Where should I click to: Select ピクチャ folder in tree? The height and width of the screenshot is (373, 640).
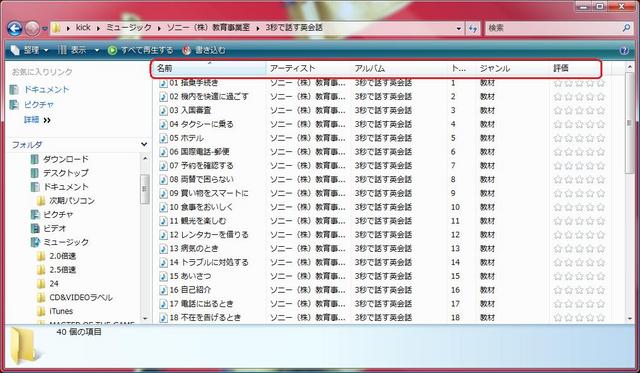click(58, 214)
